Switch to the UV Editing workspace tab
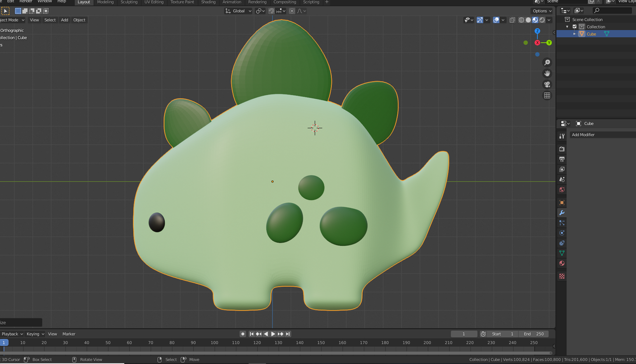This screenshot has width=636, height=364. tap(154, 2)
